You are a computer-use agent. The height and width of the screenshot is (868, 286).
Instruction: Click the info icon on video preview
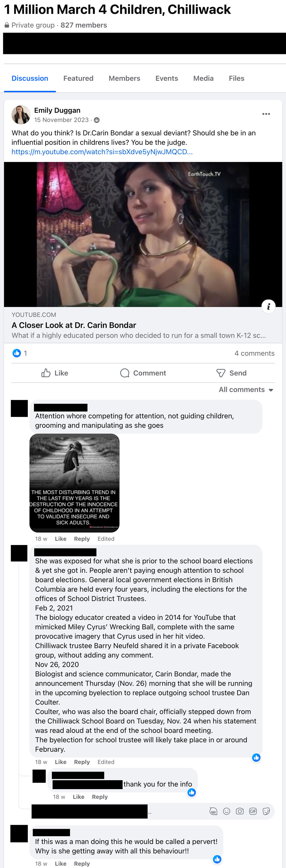click(x=268, y=306)
